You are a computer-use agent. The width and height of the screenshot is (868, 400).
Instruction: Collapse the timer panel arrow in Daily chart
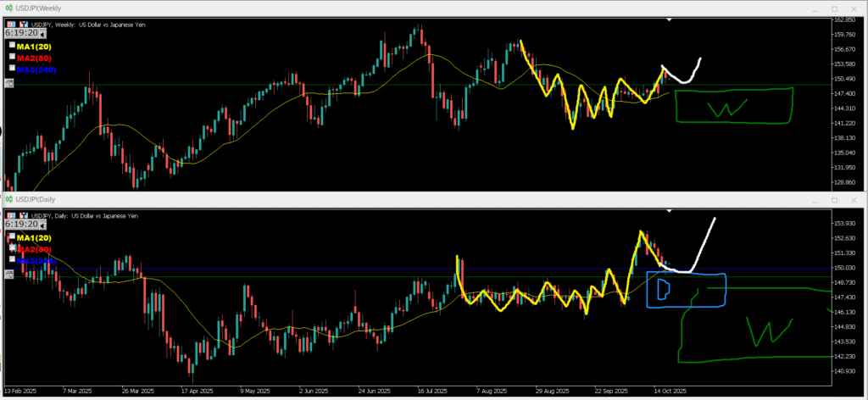click(x=42, y=225)
